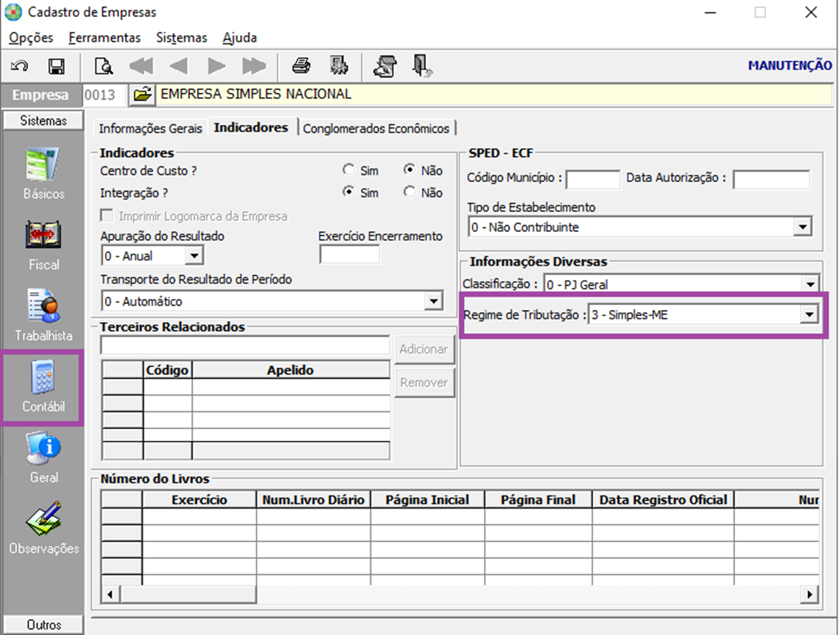Click the Código column header

(x=168, y=370)
